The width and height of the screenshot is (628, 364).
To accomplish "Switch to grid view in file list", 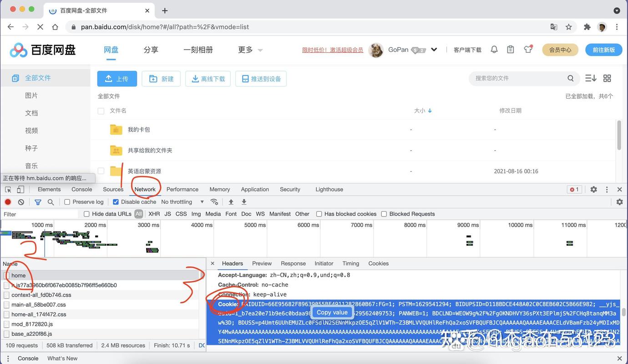I will click(607, 78).
